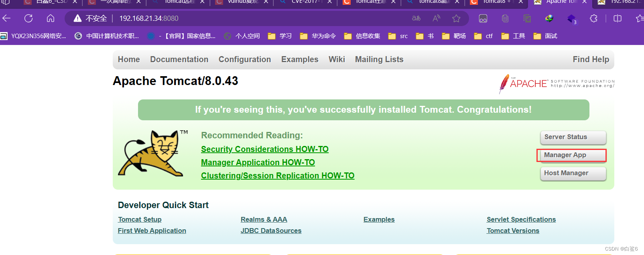
Task: Open the First Web Application link
Action: pos(152,231)
